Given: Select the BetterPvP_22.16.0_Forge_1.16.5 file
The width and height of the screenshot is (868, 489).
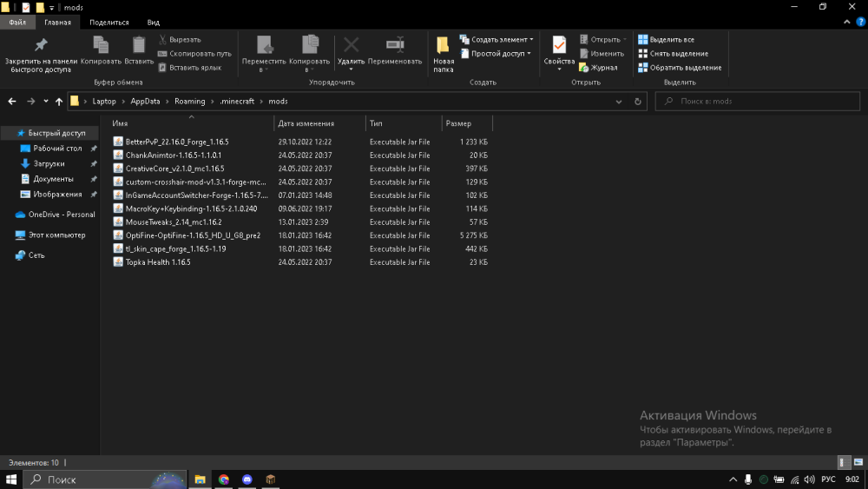Looking at the screenshot, I should [x=176, y=142].
